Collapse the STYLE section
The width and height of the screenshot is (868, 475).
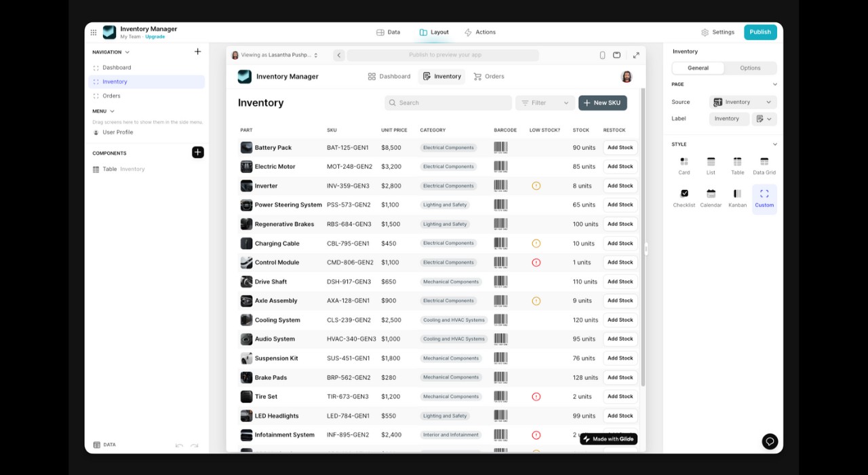coord(774,145)
